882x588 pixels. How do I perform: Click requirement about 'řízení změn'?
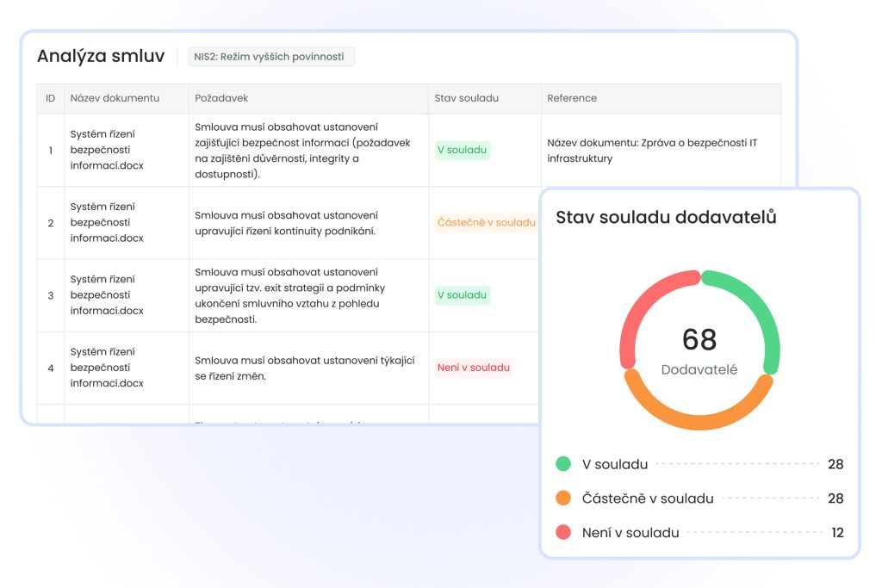tap(304, 368)
